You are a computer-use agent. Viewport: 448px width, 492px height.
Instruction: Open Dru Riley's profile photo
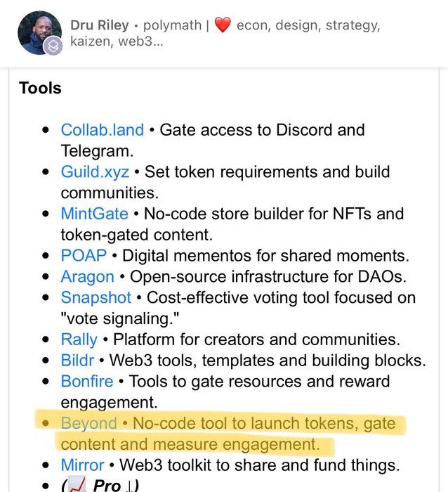(39, 32)
